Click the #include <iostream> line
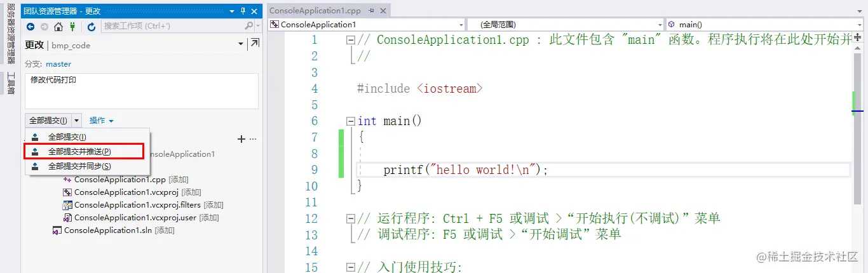868x273 pixels. 420,89
